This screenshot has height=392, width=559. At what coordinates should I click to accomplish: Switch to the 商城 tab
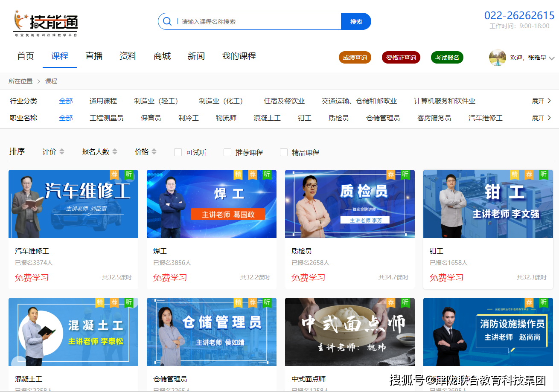(162, 56)
